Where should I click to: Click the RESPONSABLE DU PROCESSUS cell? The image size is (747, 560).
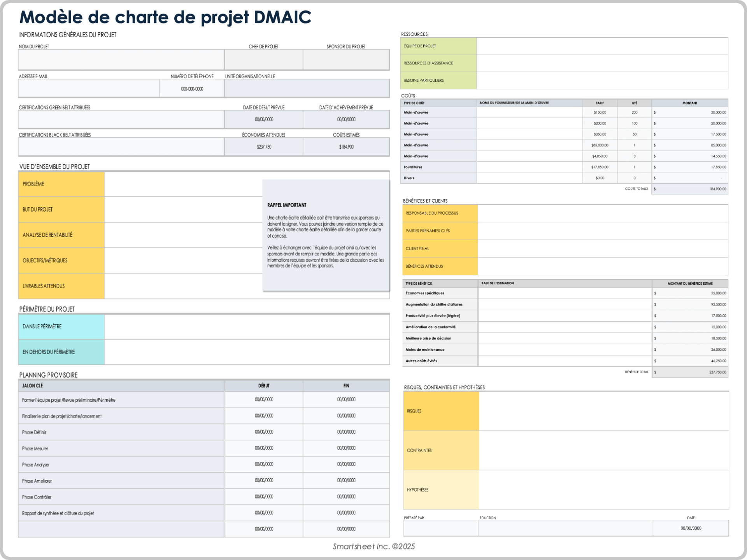tap(440, 213)
